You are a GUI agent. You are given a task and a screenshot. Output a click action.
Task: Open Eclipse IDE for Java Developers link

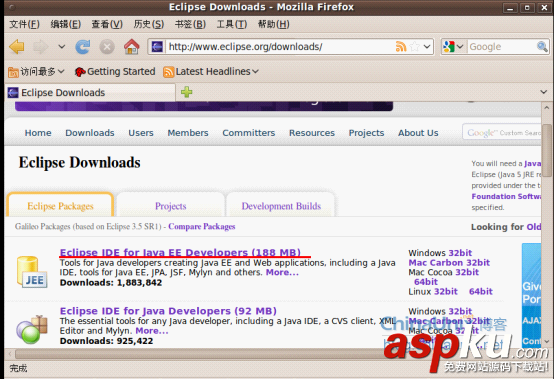coord(168,311)
